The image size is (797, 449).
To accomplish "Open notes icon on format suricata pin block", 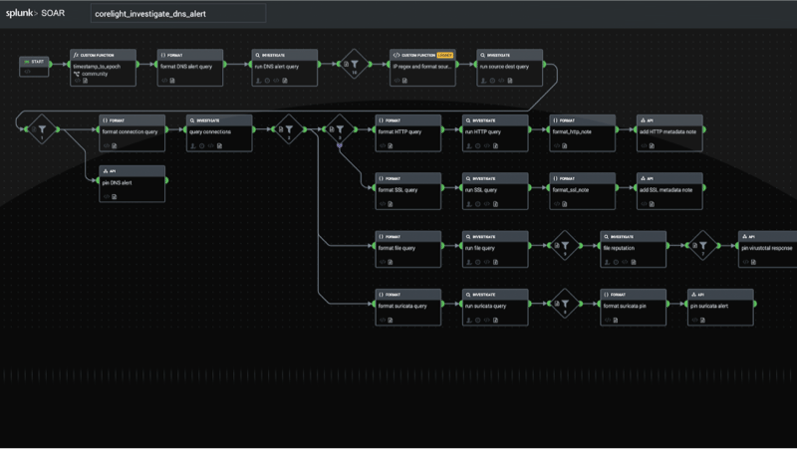I will coord(616,320).
